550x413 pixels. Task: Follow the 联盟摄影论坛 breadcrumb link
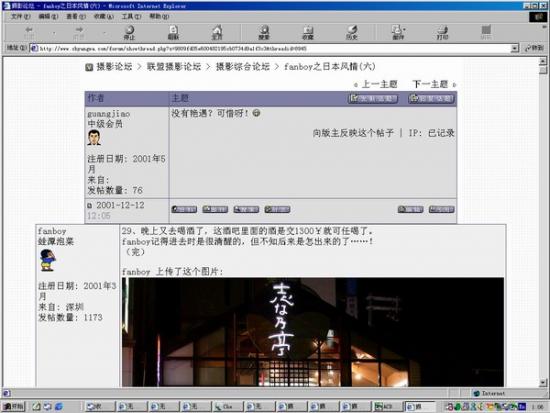174,67
